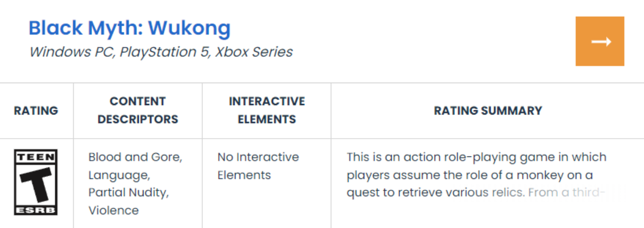Click the INTERACTIVE ELEMENTS column header
The height and width of the screenshot is (228, 644).
click(x=267, y=110)
